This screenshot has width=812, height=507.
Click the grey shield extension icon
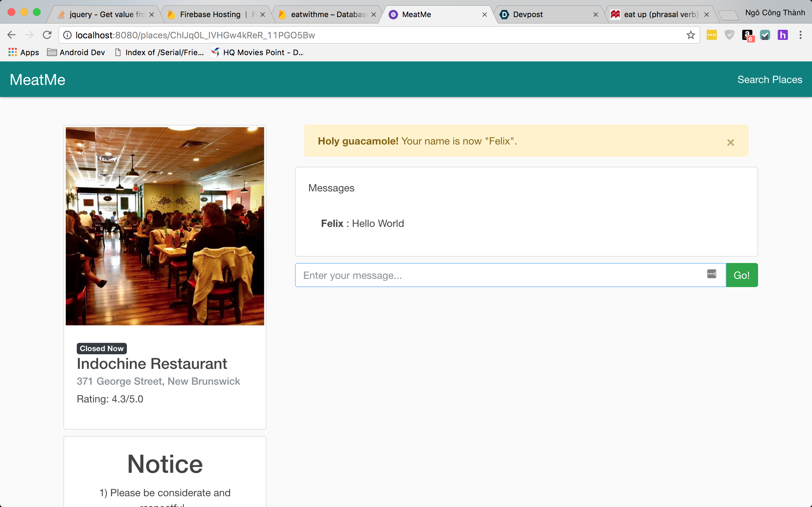pos(730,35)
